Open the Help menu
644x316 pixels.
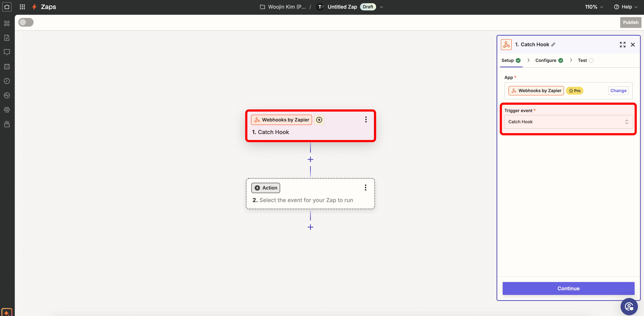626,7
